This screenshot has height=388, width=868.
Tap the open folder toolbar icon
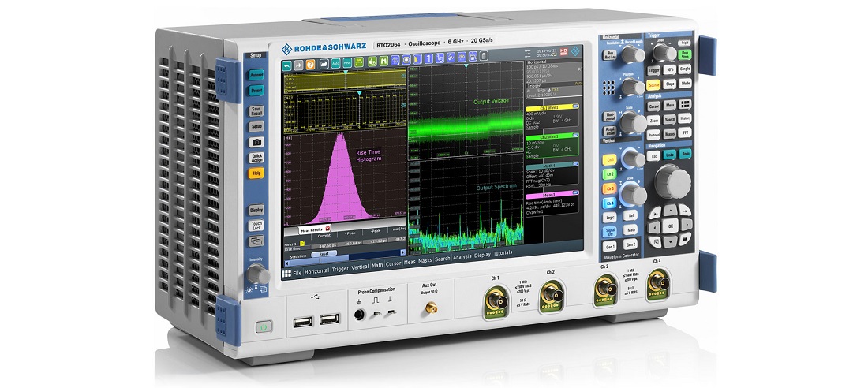click(324, 64)
